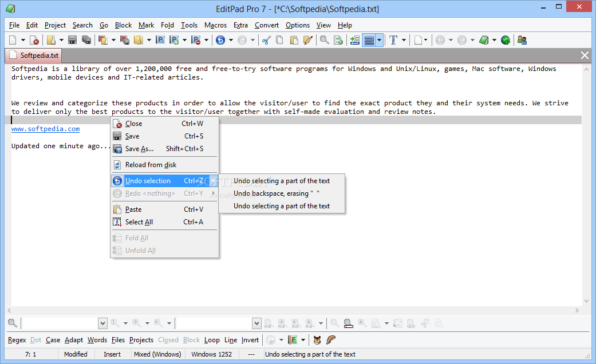The image size is (596, 364).
Task: Expand the green notebook dropdown arrow
Action: [x=494, y=40]
